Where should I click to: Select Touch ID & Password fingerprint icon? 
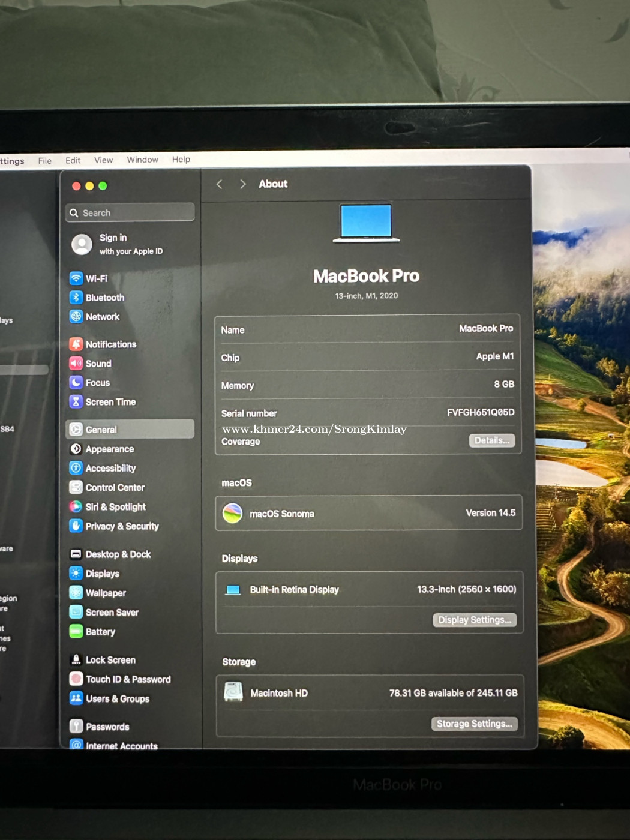(x=76, y=679)
